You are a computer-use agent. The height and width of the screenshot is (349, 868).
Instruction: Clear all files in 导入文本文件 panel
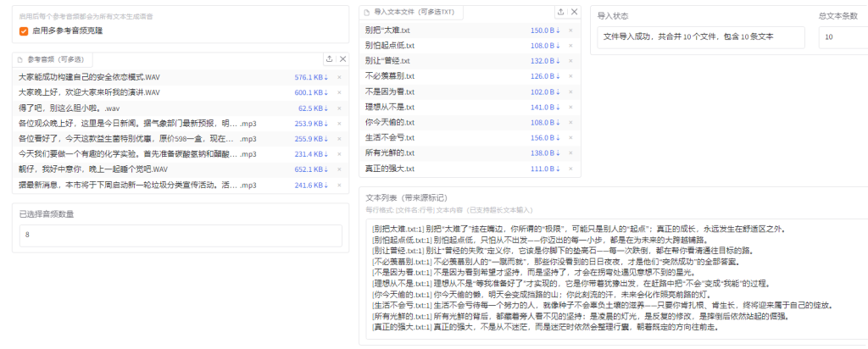[x=574, y=12]
